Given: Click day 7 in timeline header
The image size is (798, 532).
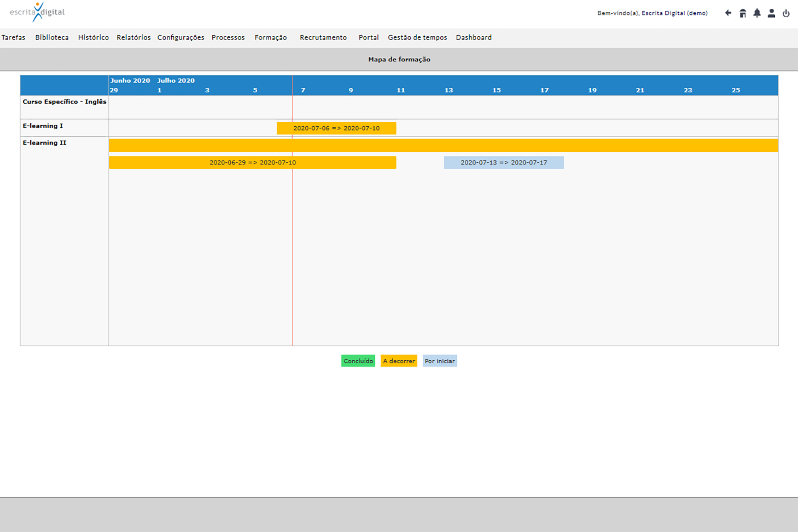Looking at the screenshot, I should tap(303, 90).
